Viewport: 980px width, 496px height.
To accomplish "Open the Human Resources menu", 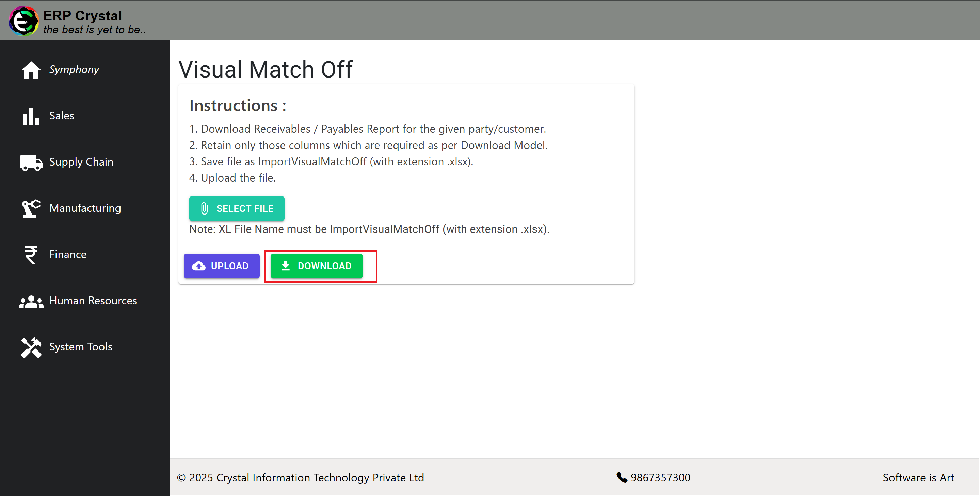I will [x=93, y=301].
